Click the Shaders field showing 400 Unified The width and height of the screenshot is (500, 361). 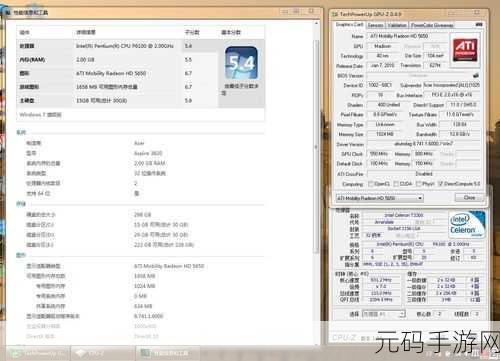388,105
